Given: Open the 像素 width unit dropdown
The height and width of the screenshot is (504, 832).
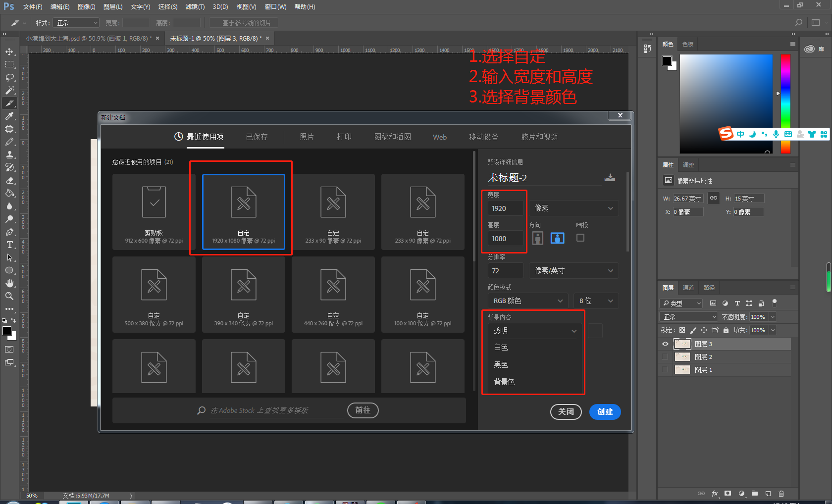Looking at the screenshot, I should pos(574,208).
